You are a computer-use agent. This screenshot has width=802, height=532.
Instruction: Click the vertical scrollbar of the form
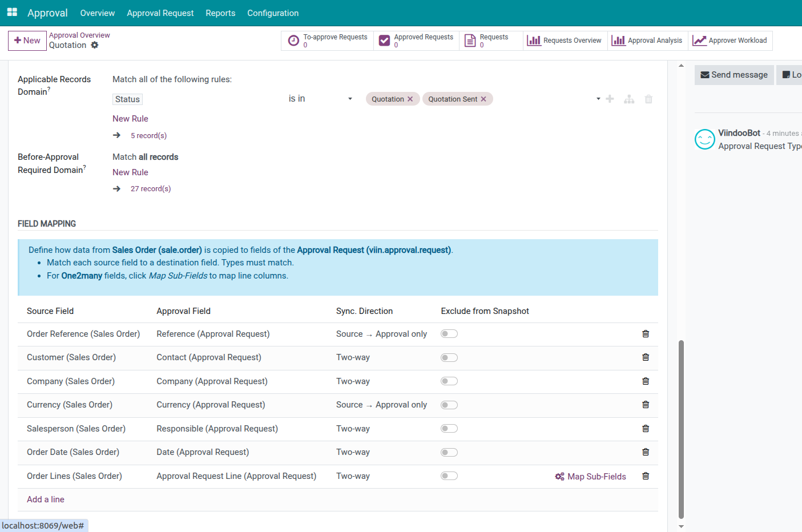tap(681, 428)
